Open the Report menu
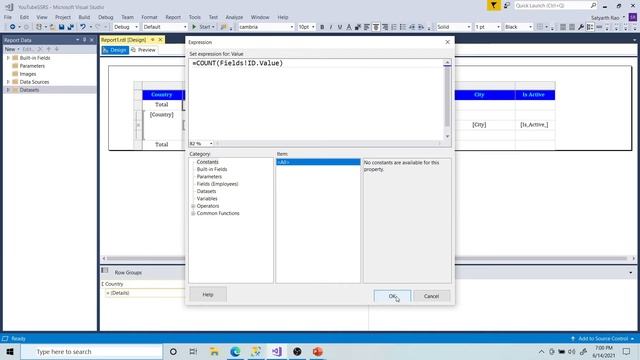Screen dimensions: 640x360 173,17
